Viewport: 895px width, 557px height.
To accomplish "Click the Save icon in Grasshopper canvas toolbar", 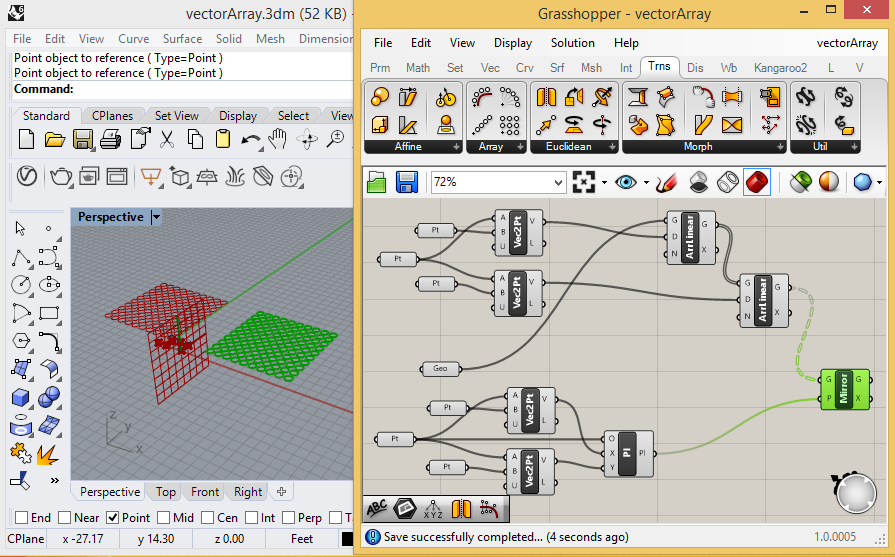I will point(407,182).
